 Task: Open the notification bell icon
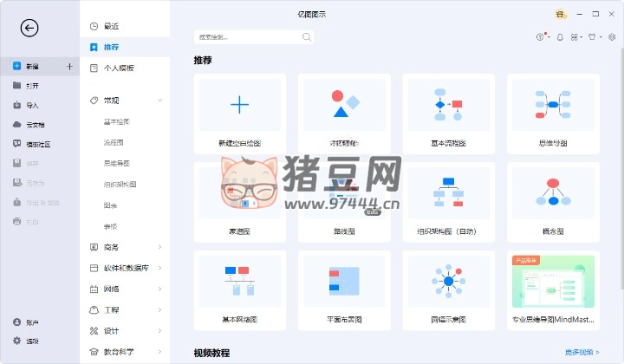pyautogui.click(x=560, y=37)
